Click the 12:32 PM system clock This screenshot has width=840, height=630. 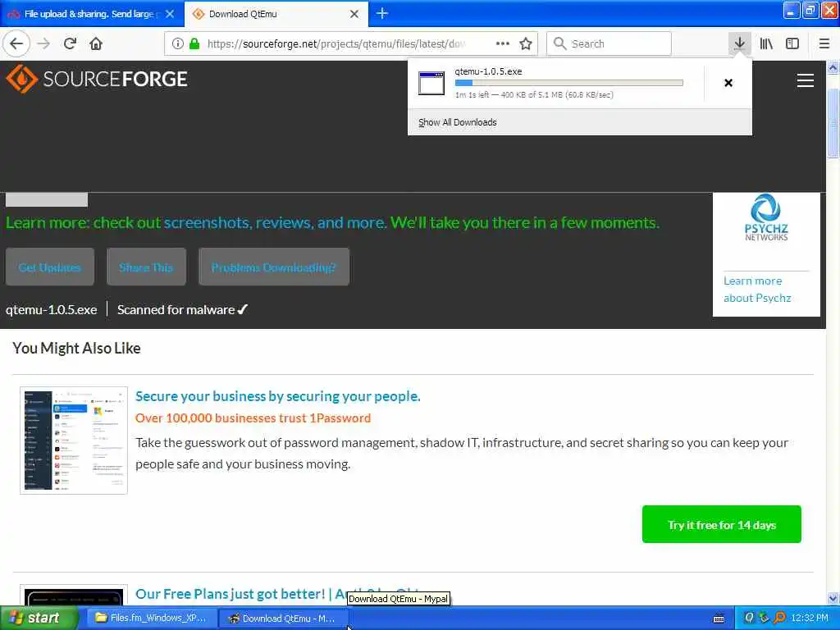(810, 618)
